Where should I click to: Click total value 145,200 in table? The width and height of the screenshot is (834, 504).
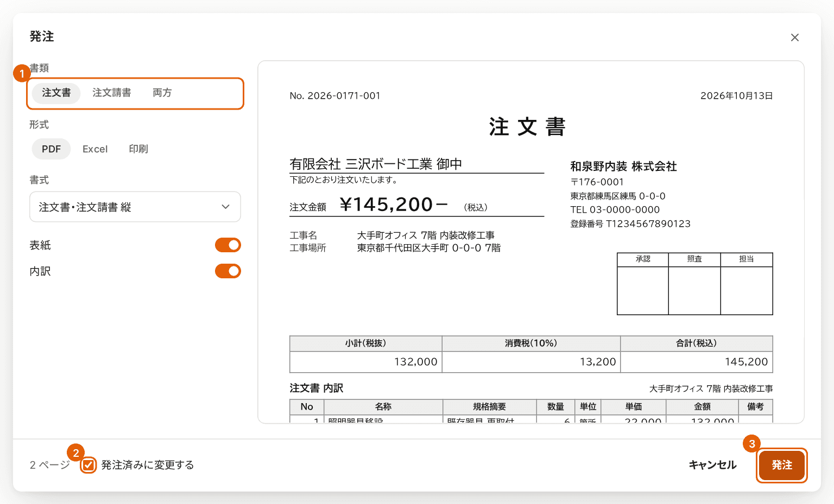[x=747, y=362]
